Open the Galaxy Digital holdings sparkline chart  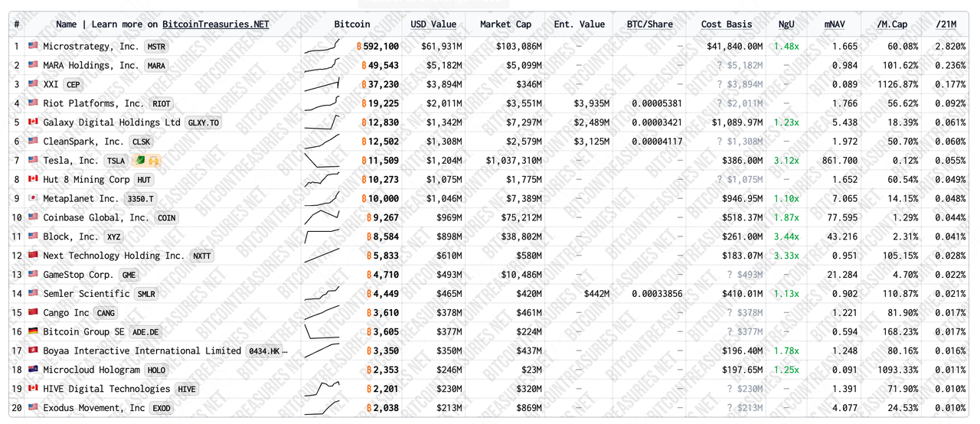pos(322,122)
